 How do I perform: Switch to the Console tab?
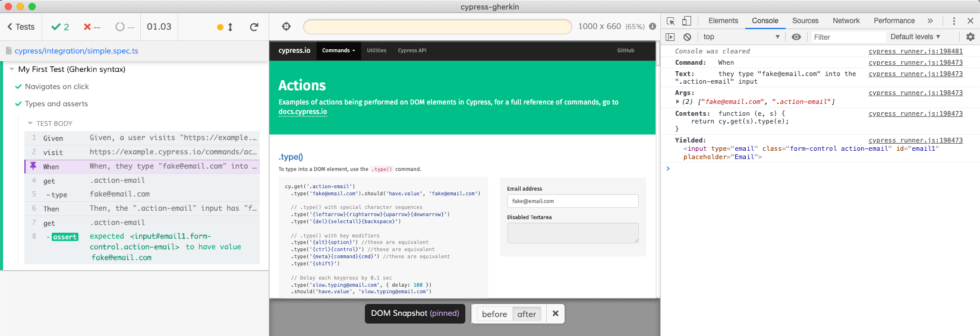[765, 21]
